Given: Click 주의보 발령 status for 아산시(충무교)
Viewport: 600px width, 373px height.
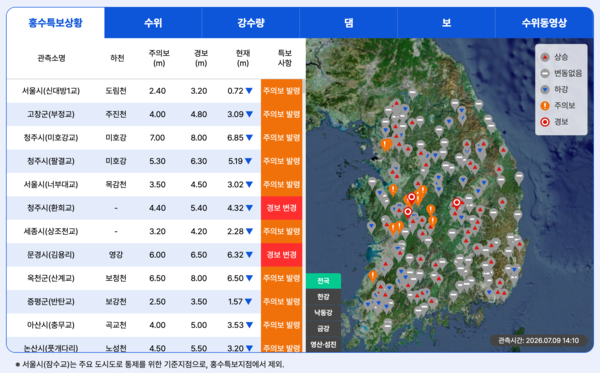Looking at the screenshot, I should point(282,325).
